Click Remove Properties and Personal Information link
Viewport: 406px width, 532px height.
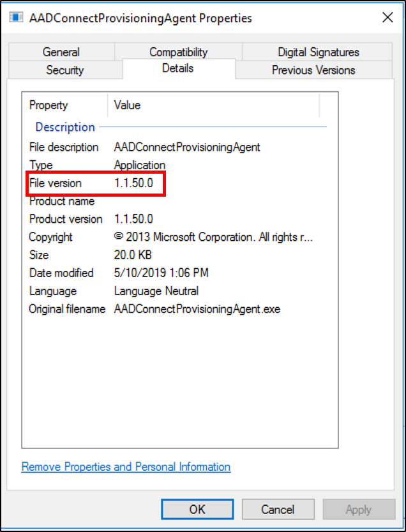point(125,467)
